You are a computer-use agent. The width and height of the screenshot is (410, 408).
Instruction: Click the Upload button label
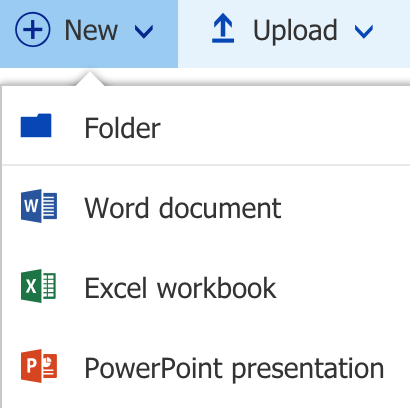tap(295, 32)
